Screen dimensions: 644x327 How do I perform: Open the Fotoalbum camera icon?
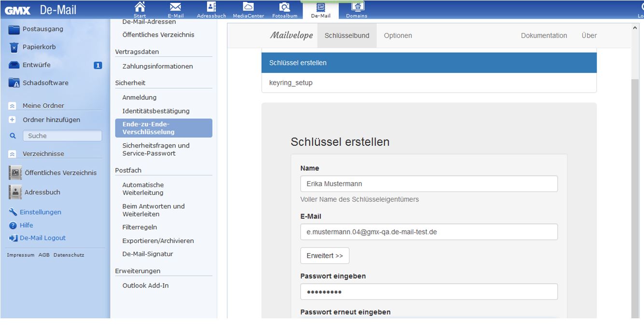(285, 7)
